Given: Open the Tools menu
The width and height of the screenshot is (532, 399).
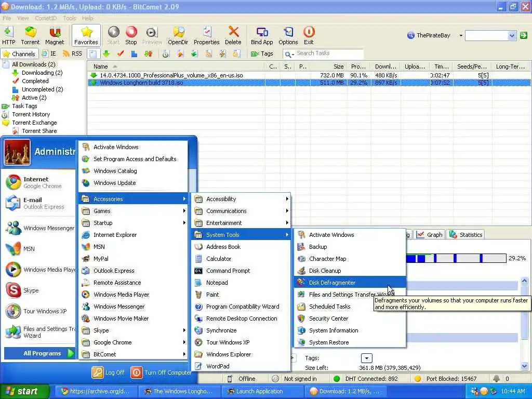Looking at the screenshot, I should click(x=69, y=18).
